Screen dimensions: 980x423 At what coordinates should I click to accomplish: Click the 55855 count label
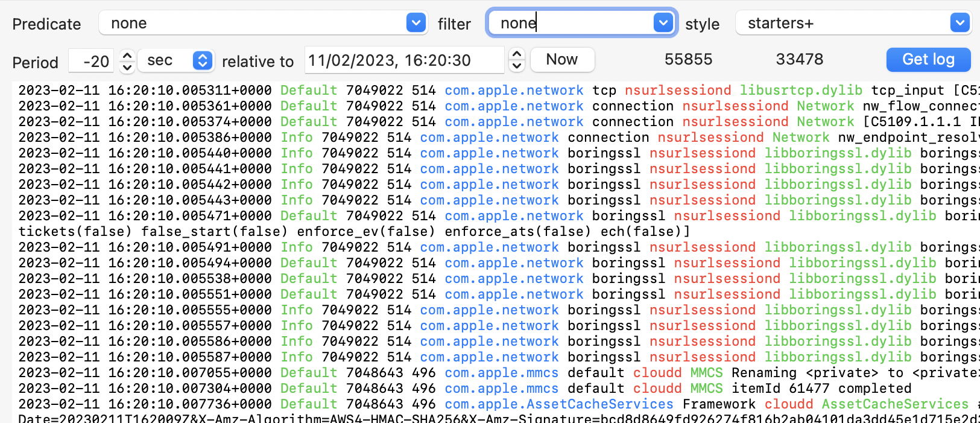click(688, 59)
